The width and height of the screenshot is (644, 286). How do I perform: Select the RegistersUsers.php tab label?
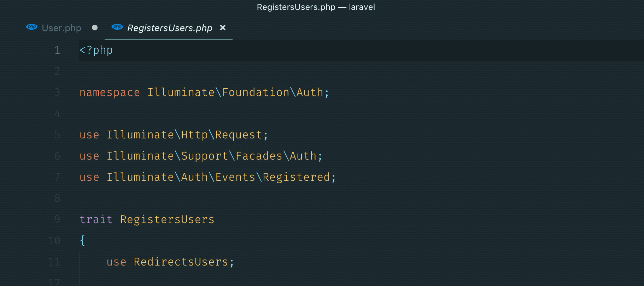(x=170, y=28)
